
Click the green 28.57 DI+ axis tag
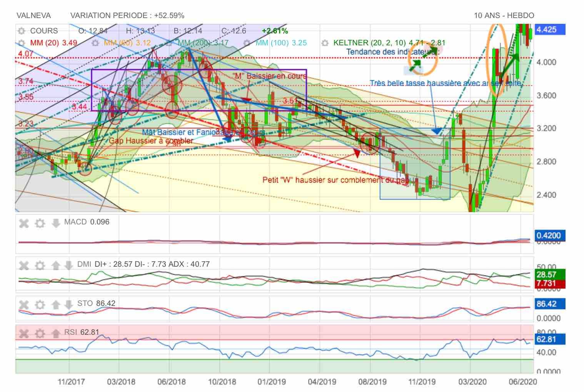point(550,274)
